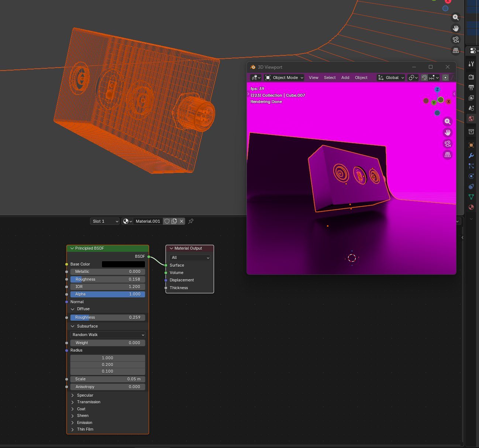
Task: Open the Object properties tab
Action: [x=471, y=145]
